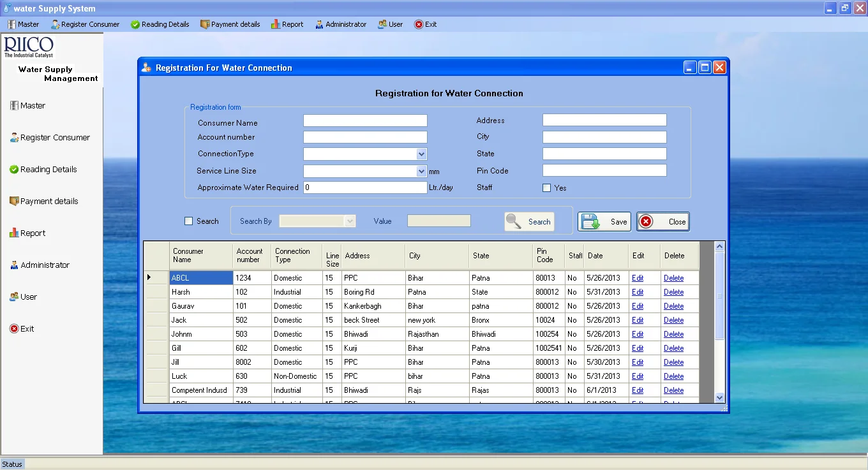Save the registration form
Screen dimensions: 868x470
click(603, 221)
